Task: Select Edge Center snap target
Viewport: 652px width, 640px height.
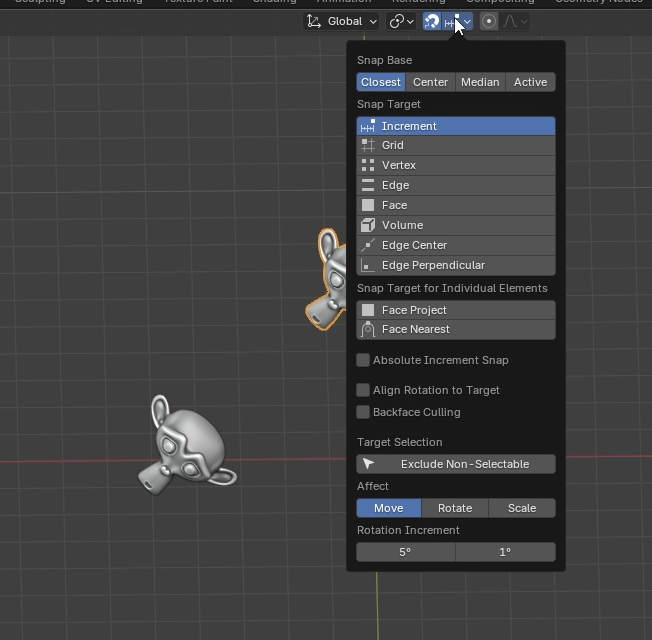Action: click(456, 245)
